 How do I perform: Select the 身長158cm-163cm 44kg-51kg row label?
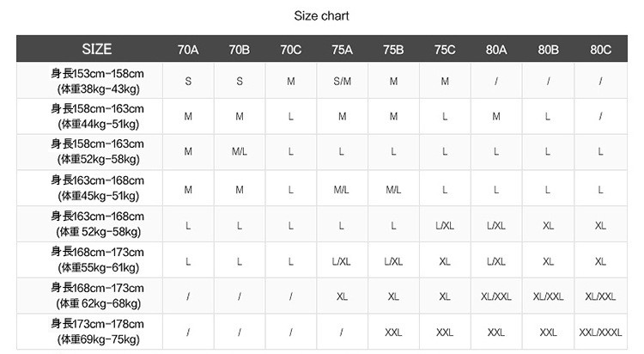point(98,116)
